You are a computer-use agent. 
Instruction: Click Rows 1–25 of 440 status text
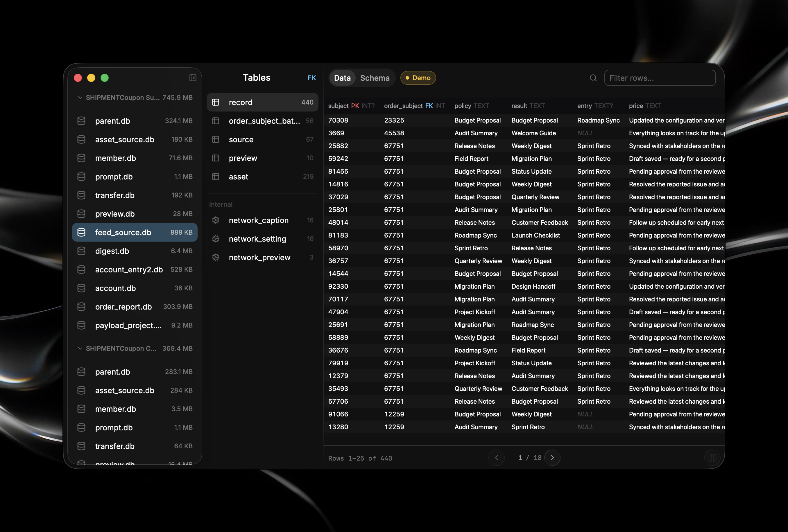click(x=360, y=458)
